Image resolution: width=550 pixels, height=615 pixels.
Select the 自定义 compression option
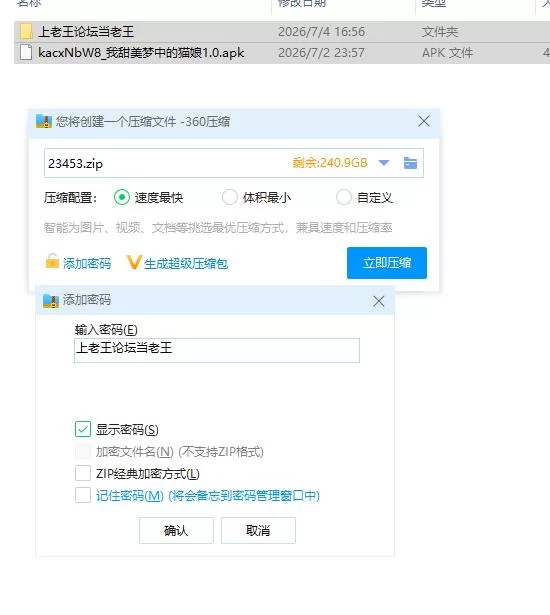tap(344, 197)
